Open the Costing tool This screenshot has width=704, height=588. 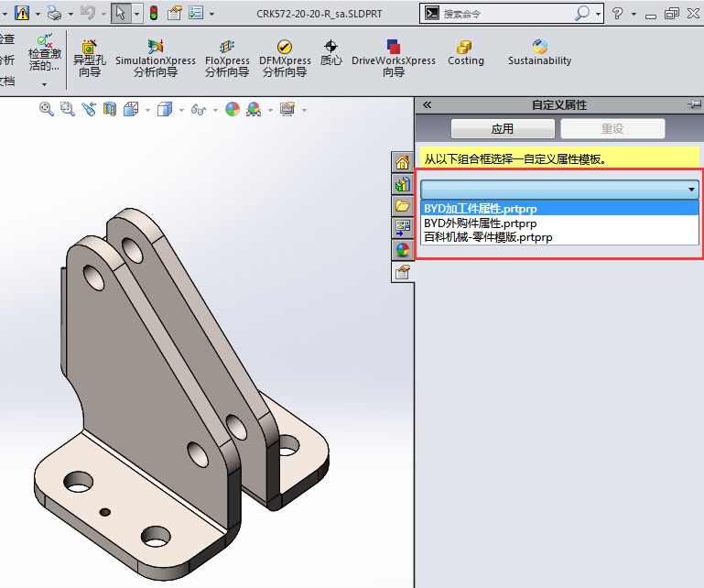pos(466,53)
